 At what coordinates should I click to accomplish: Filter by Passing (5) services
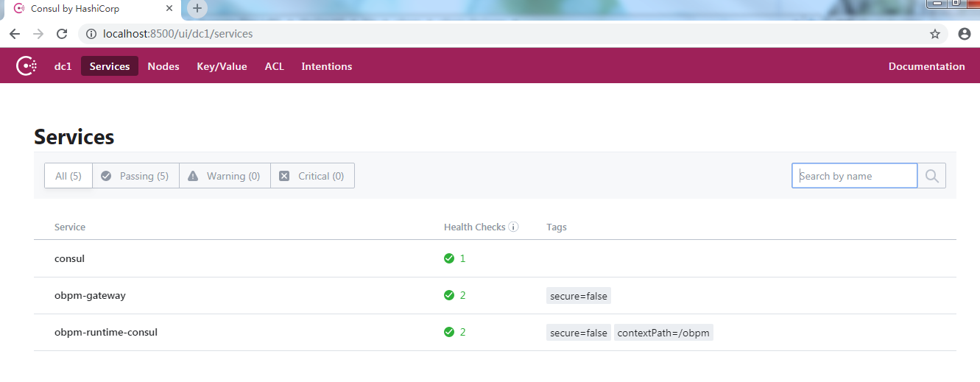(x=135, y=176)
